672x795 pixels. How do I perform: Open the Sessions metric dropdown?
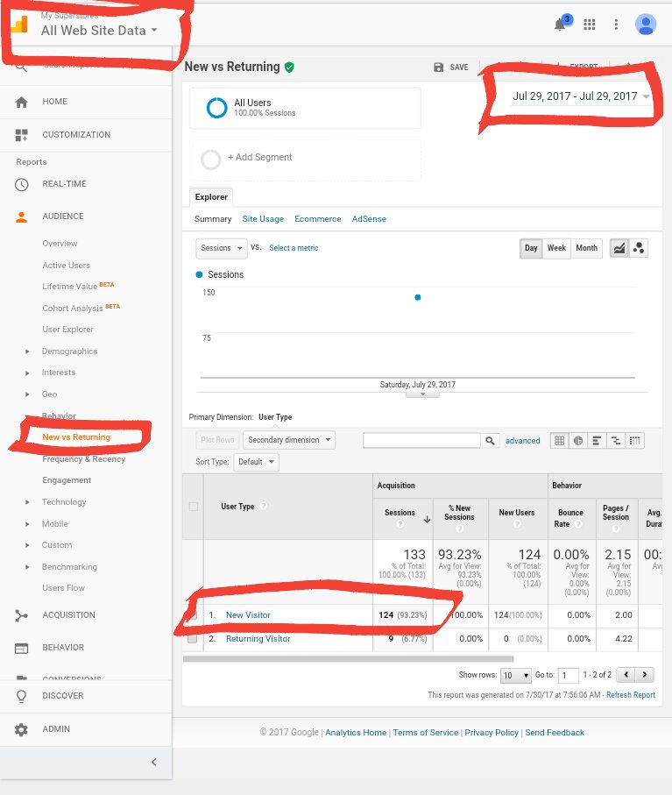(x=222, y=248)
